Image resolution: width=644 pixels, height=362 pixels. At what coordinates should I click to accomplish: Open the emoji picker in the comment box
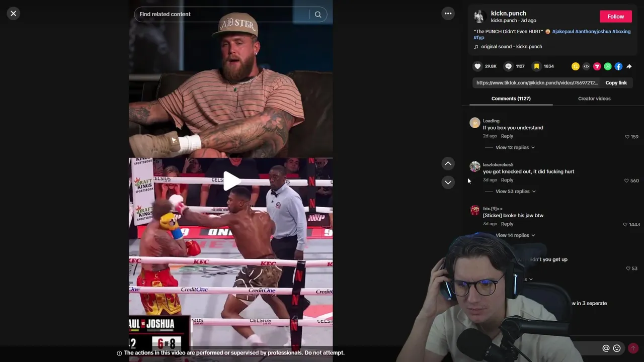point(617,348)
